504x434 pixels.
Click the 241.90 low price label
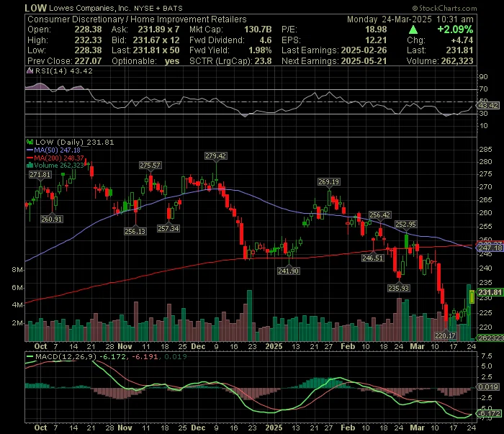click(288, 271)
